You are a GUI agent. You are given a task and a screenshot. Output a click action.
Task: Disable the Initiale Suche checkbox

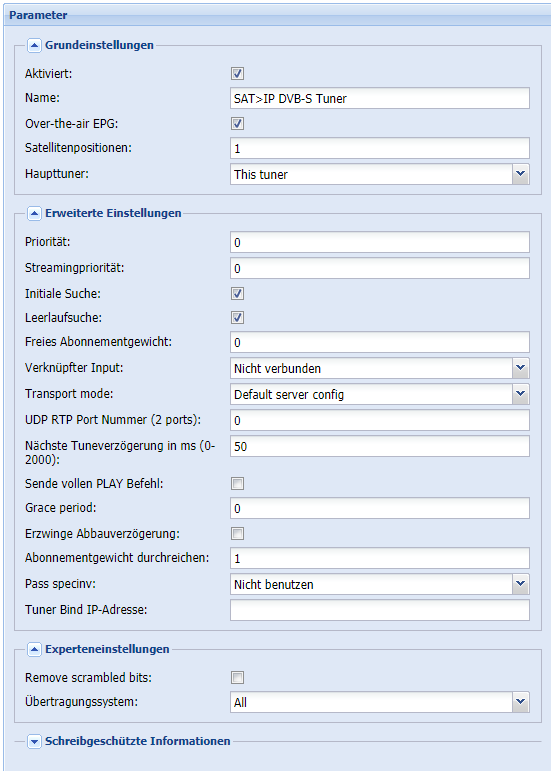click(237, 294)
